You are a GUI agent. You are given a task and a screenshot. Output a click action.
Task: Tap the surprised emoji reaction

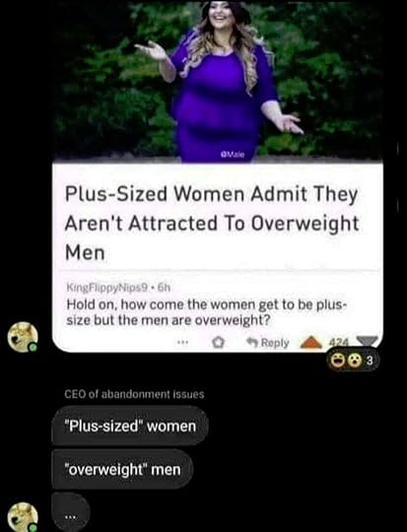click(x=355, y=361)
